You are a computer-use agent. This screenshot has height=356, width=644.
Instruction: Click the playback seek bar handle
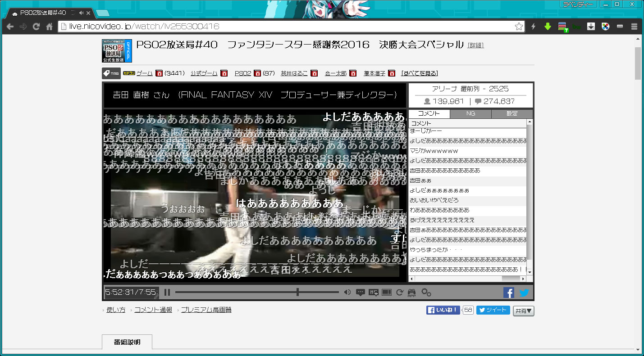pyautogui.click(x=297, y=293)
